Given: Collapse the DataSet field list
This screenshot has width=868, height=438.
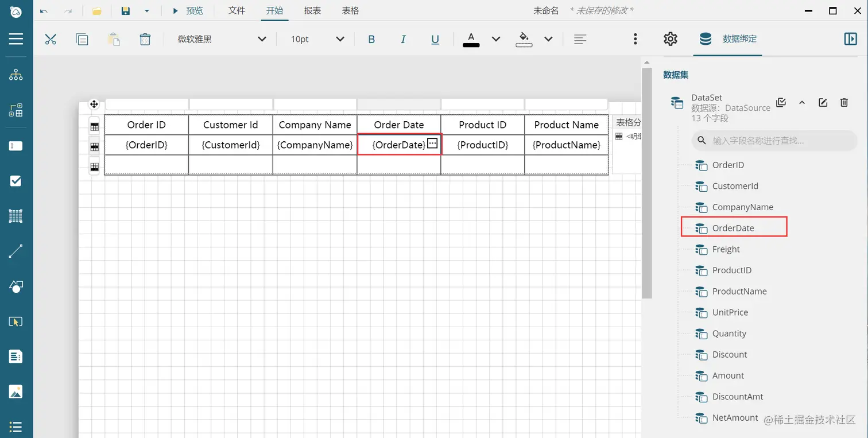Looking at the screenshot, I should point(802,102).
